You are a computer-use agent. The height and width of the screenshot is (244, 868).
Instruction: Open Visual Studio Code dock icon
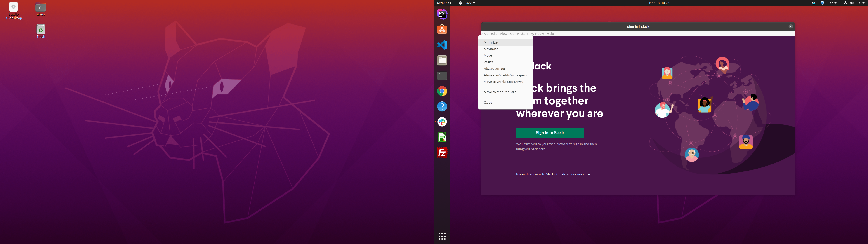pyautogui.click(x=442, y=45)
